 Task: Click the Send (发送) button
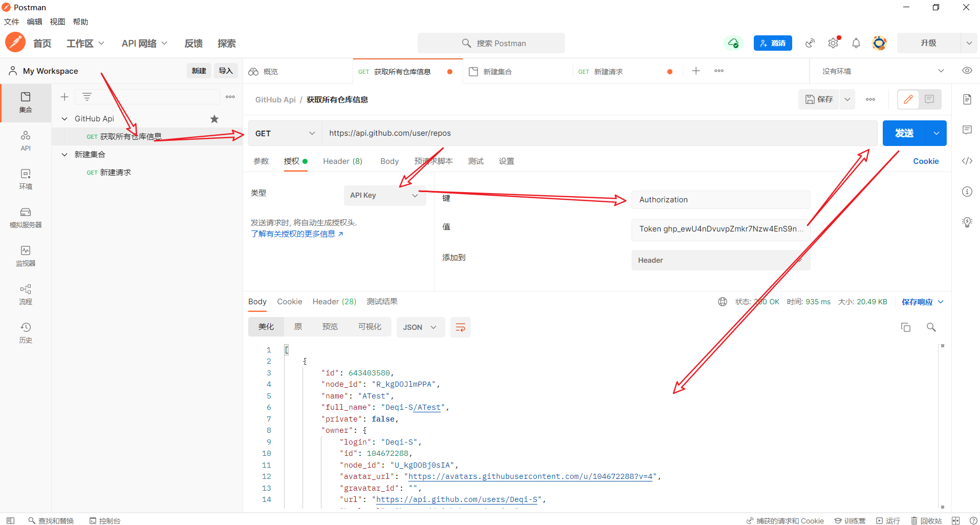click(904, 133)
